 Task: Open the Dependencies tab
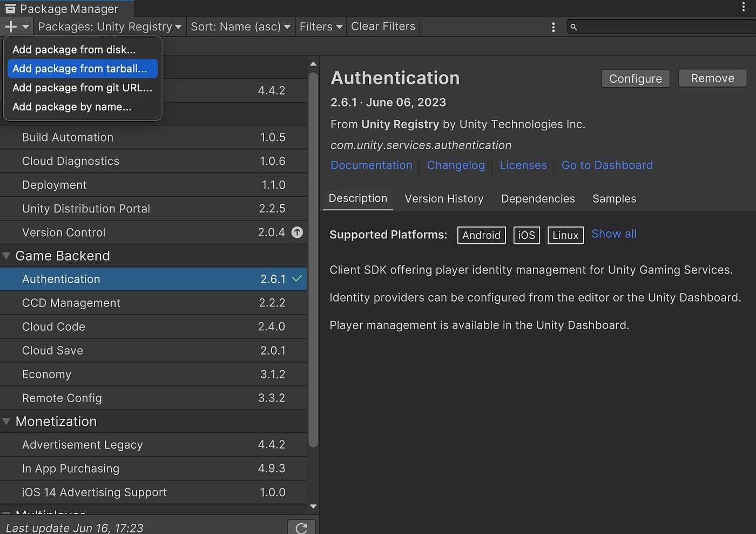538,199
